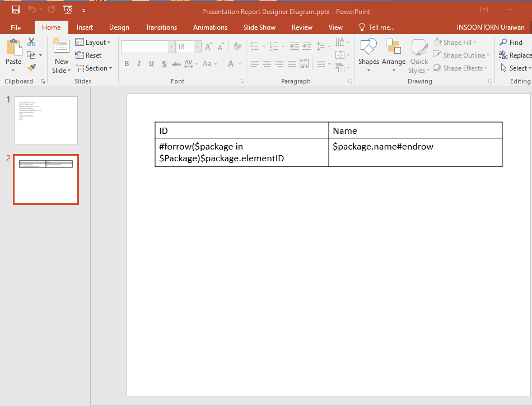Open the font color picker

[239, 64]
